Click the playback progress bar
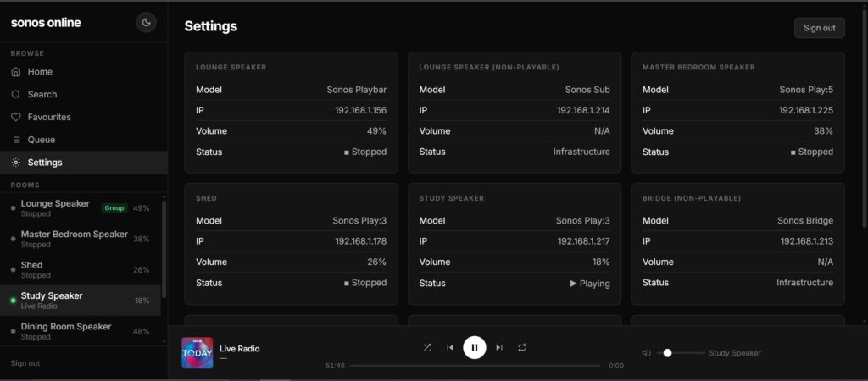868x381 pixels. click(475, 366)
